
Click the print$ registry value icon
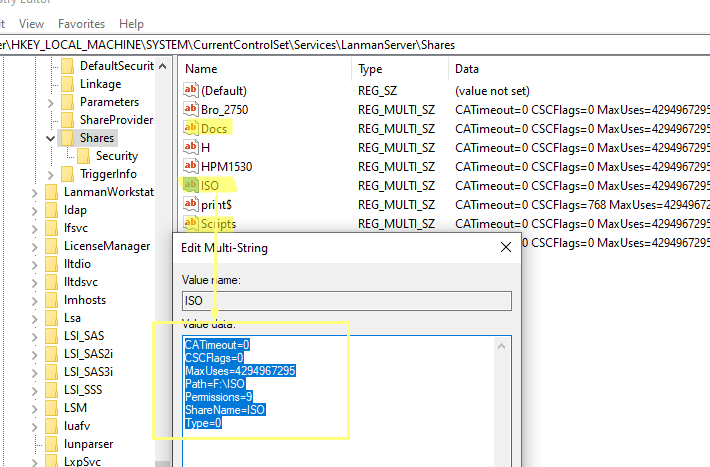[192, 204]
